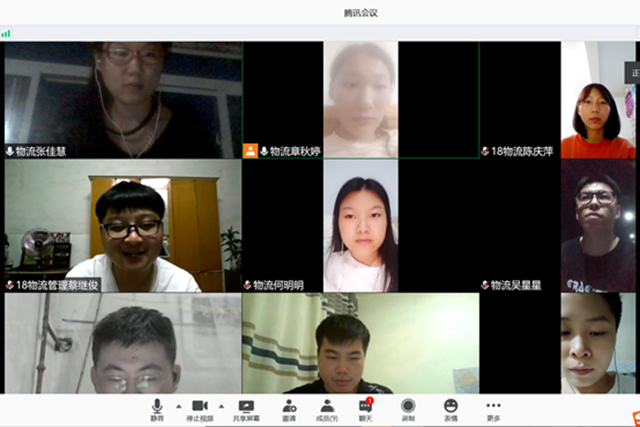Select 物流何明明 video tile
The width and height of the screenshot is (640, 427).
(x=360, y=227)
